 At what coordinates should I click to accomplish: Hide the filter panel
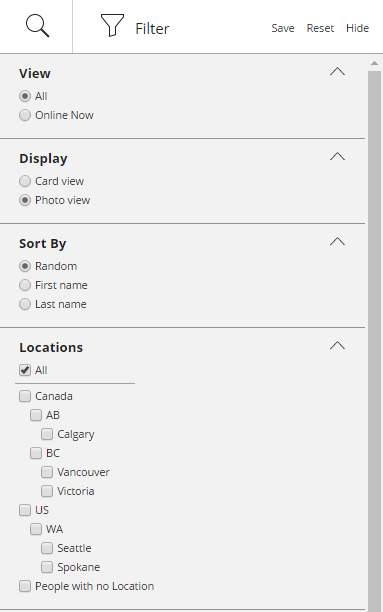pyautogui.click(x=357, y=28)
